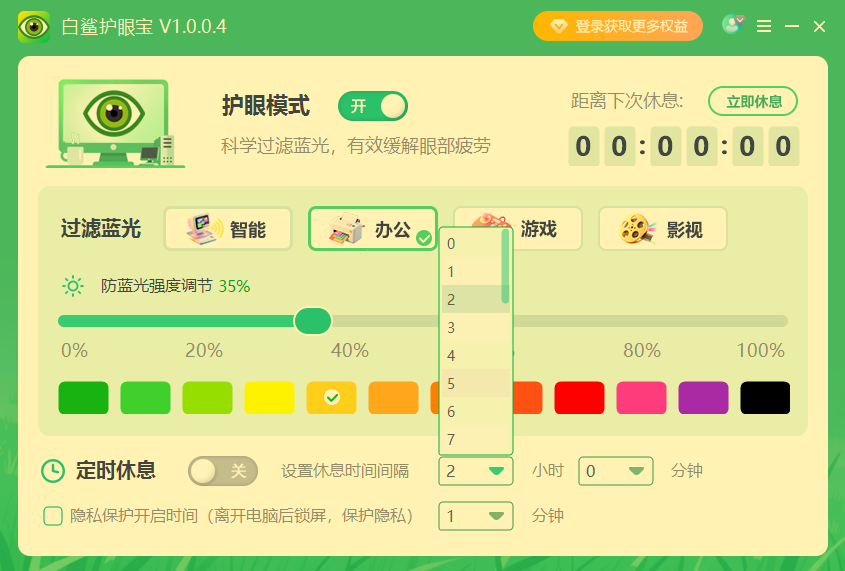
Task: Choose the purple color swatch
Action: 703,398
